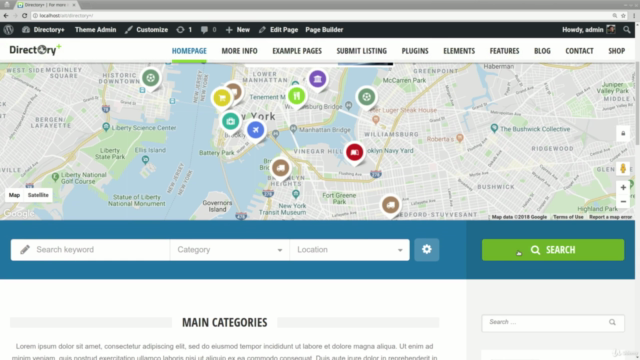Click Report a map error link
Screen dimensions: 640x360
[x=610, y=217]
